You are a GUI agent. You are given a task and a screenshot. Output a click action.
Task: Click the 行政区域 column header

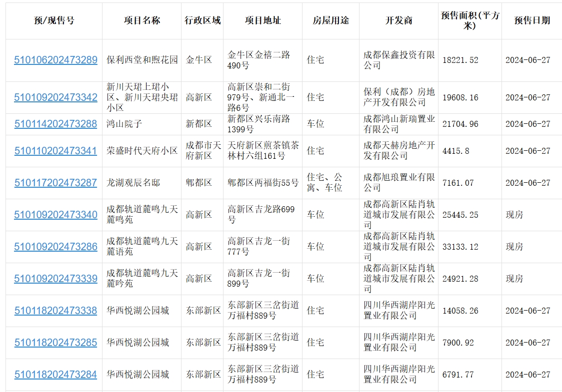coord(202,20)
